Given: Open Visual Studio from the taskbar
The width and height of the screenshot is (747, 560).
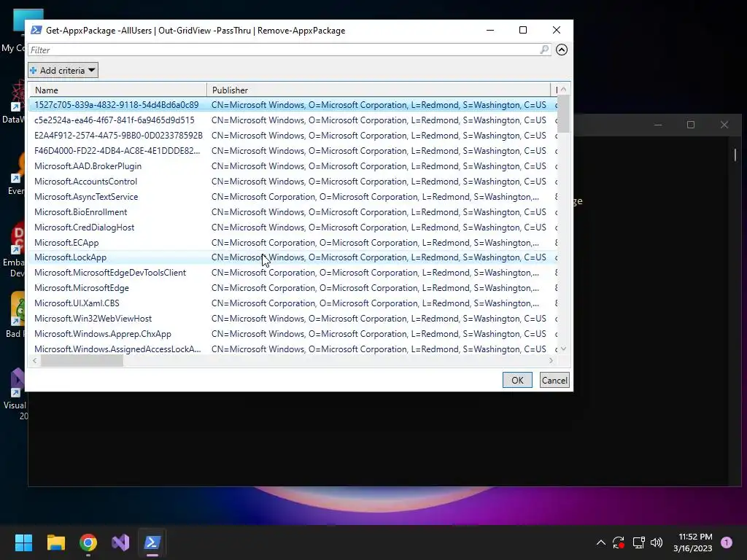Looking at the screenshot, I should point(120,542).
